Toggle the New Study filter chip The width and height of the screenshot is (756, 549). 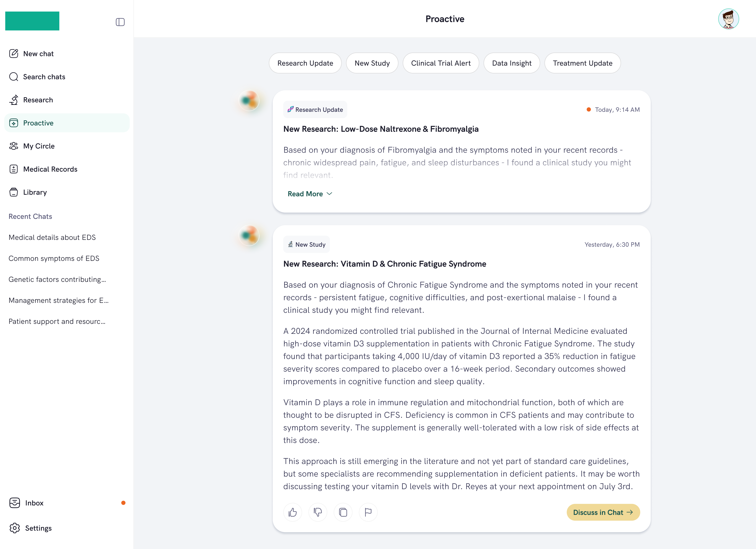pyautogui.click(x=372, y=63)
